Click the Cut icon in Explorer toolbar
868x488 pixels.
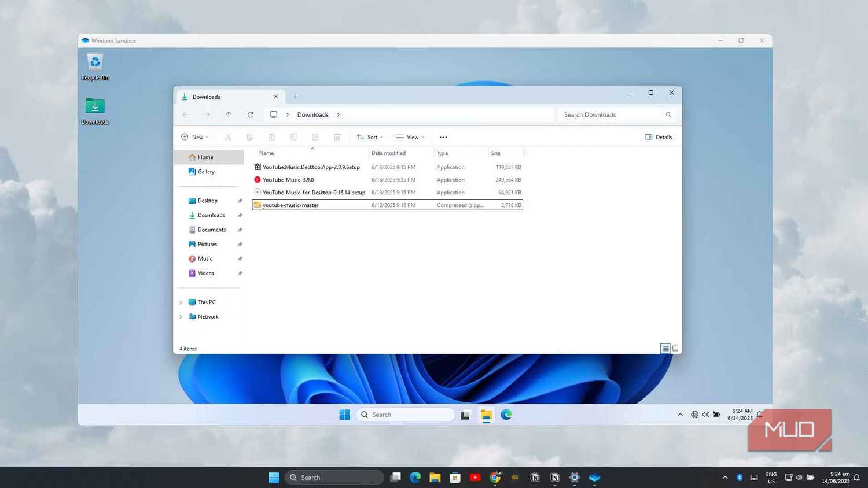228,137
